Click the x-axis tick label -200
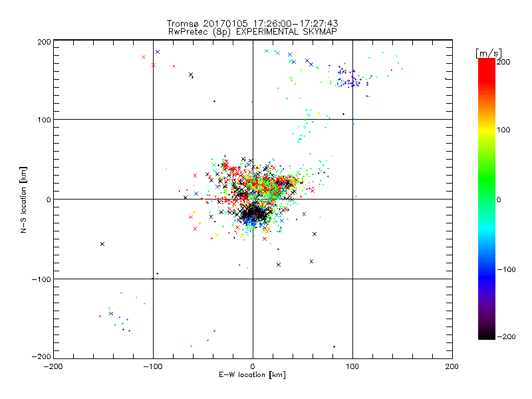The width and height of the screenshot is (532, 399). point(53,366)
